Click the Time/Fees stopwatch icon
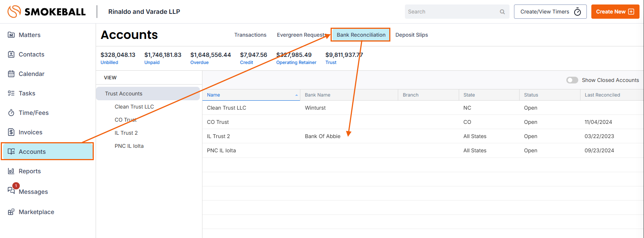644x238 pixels. [x=11, y=113]
